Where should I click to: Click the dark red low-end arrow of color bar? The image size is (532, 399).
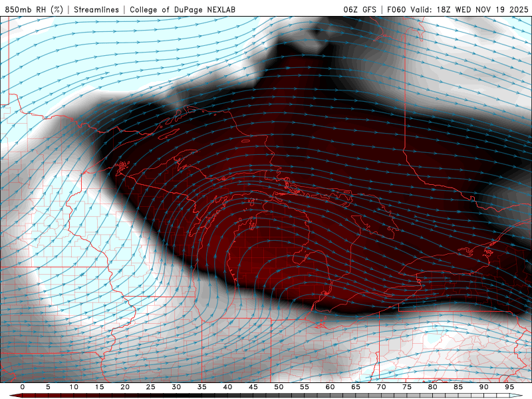click(15, 396)
